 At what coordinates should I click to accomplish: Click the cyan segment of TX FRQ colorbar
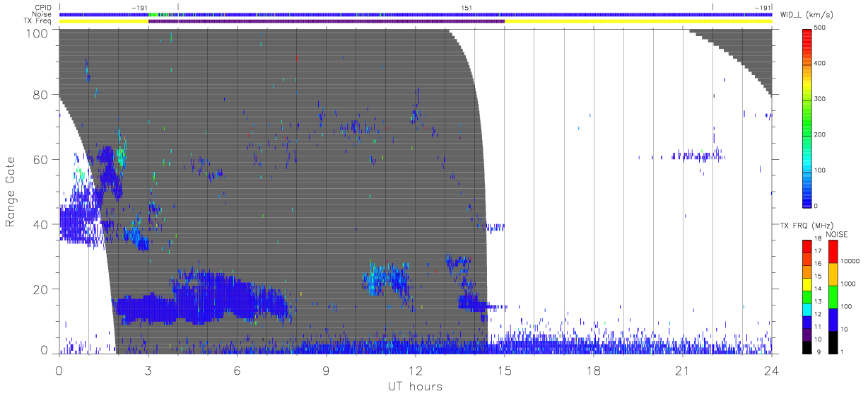click(807, 310)
